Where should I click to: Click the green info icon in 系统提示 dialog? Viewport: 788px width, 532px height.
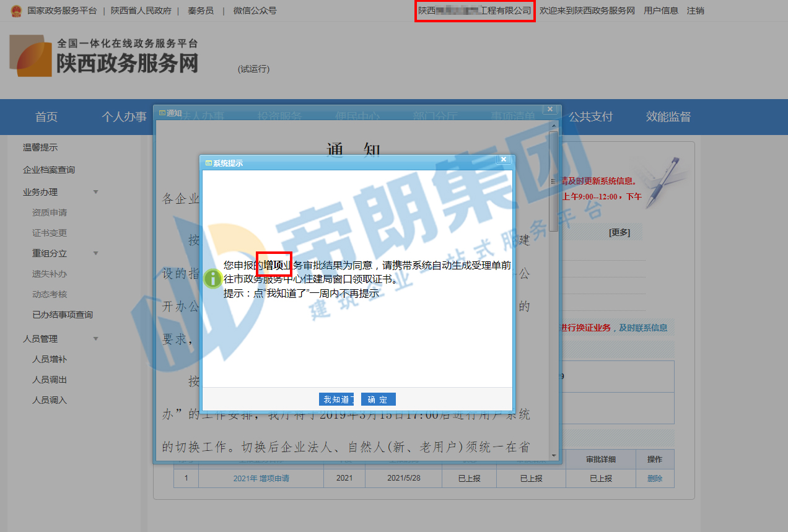(212, 278)
